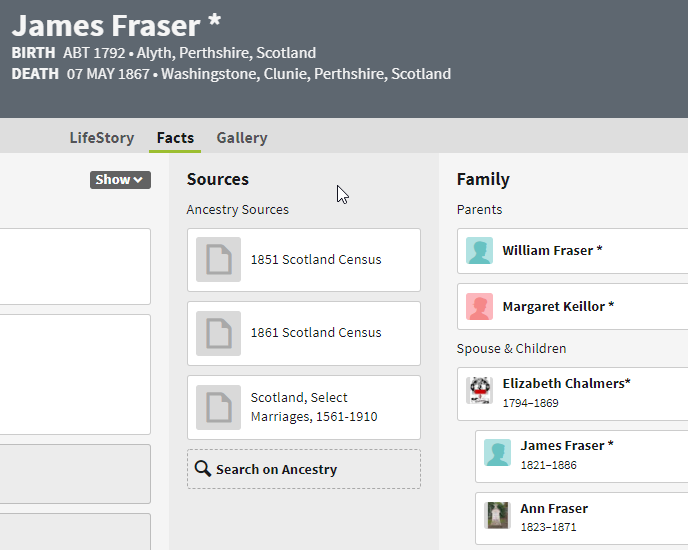The width and height of the screenshot is (688, 550).
Task: Click William Fraser's male silhouette avatar
Action: [480, 251]
